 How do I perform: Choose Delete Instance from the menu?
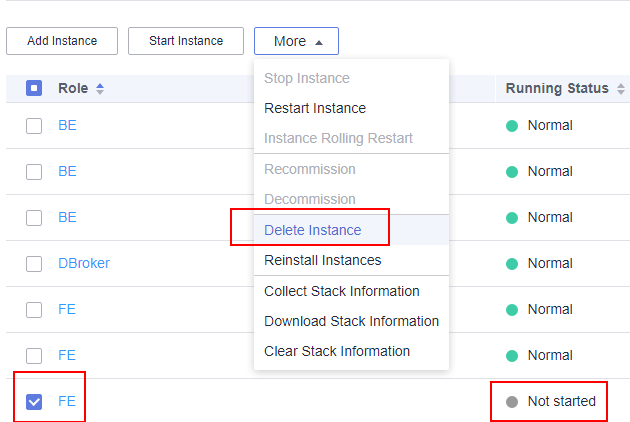click(312, 230)
